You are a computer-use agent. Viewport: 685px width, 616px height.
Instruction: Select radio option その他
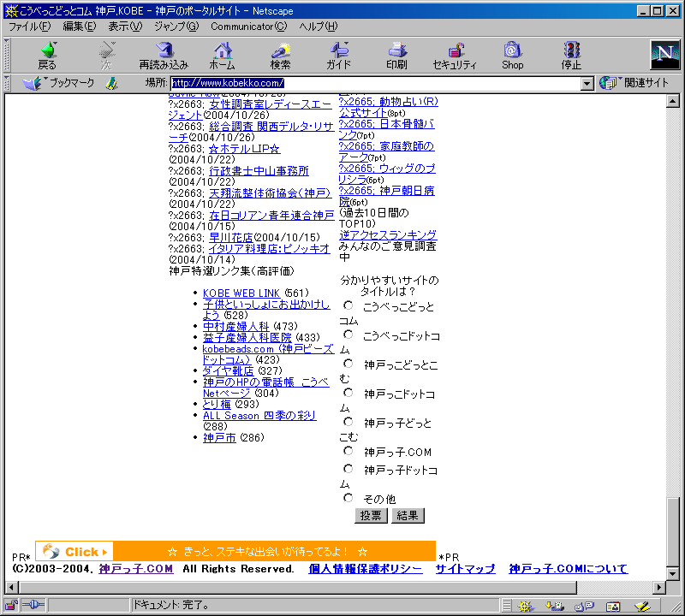tap(348, 498)
